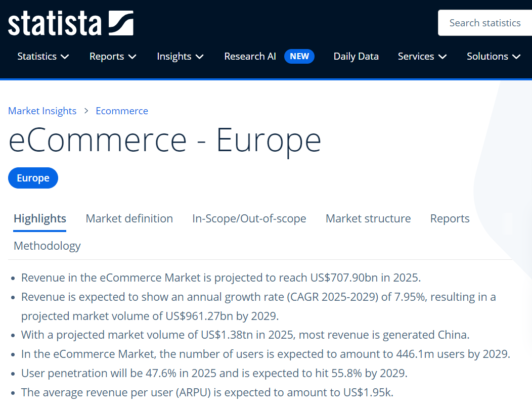Go to Daily Data
Viewport: 532px width, 413px height.
[x=356, y=56]
